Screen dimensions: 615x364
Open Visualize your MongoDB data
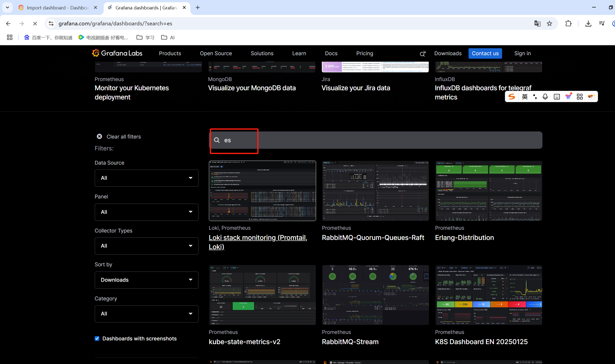pyautogui.click(x=252, y=88)
